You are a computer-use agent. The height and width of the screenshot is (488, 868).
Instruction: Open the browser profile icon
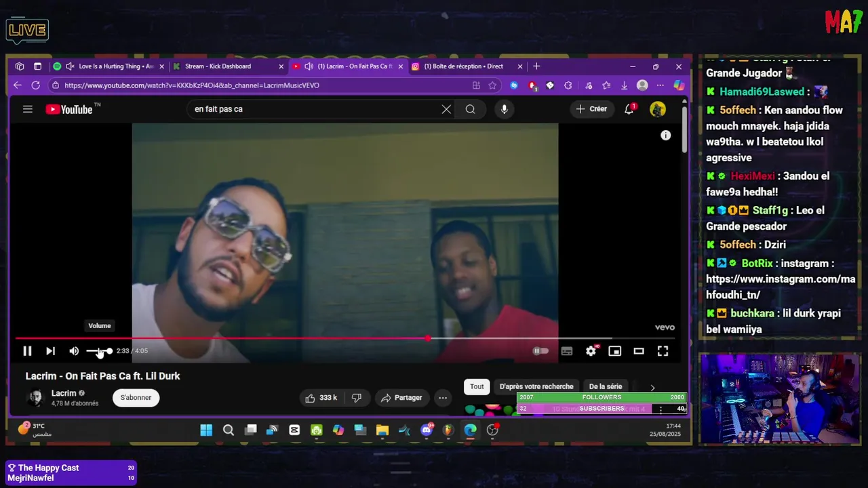tap(642, 85)
